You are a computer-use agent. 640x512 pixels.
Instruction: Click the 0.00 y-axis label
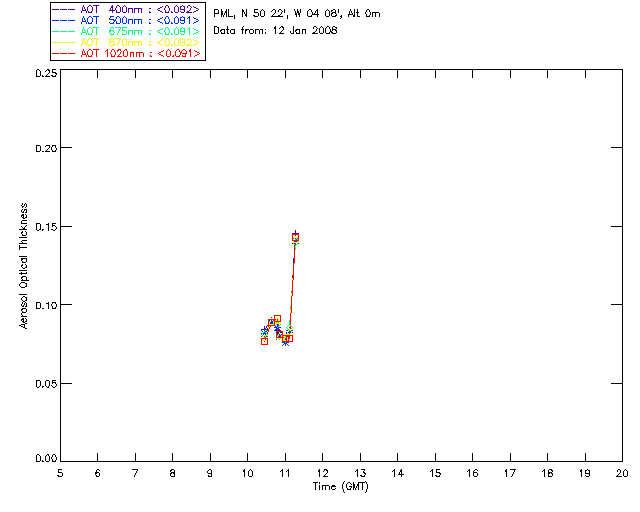(46, 459)
